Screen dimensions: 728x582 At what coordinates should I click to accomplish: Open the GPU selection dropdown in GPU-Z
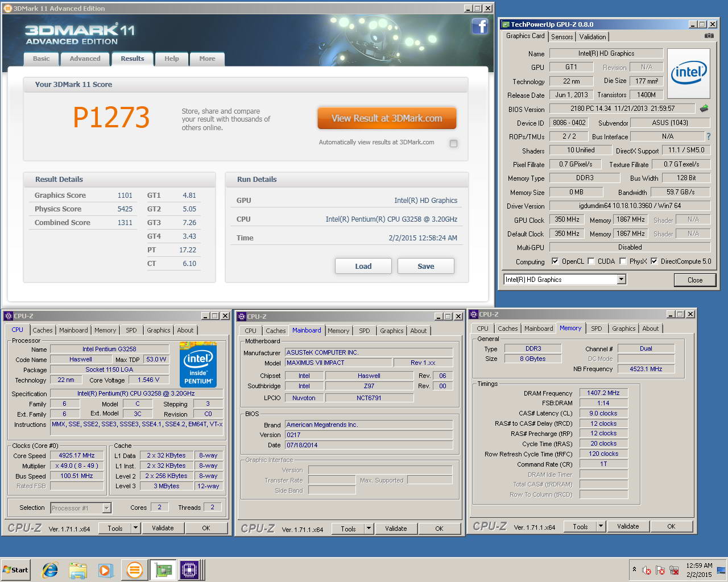tap(621, 279)
